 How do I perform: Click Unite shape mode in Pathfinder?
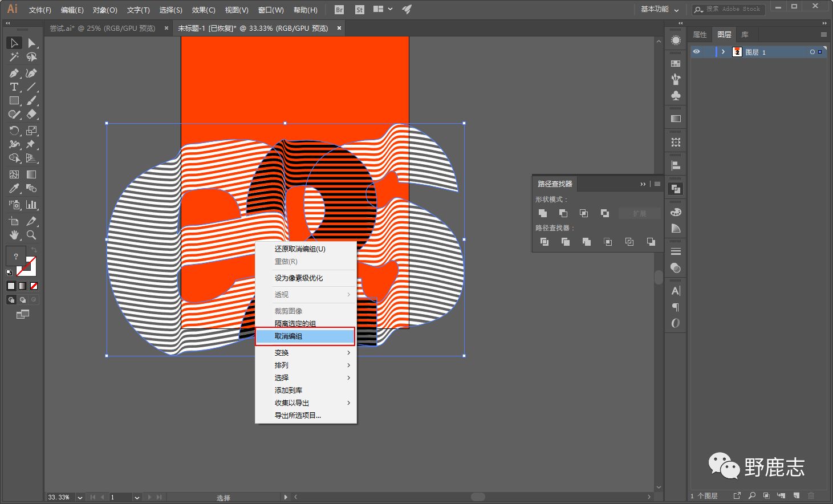pos(543,213)
